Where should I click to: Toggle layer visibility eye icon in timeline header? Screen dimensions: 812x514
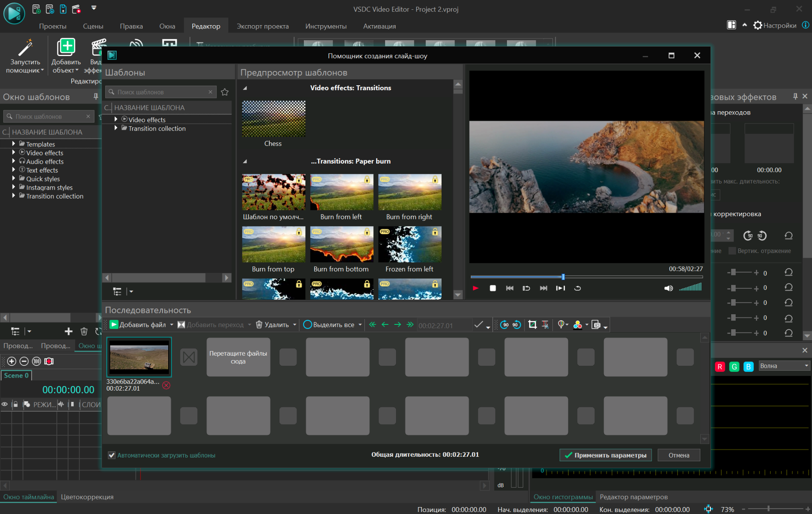coord(5,404)
